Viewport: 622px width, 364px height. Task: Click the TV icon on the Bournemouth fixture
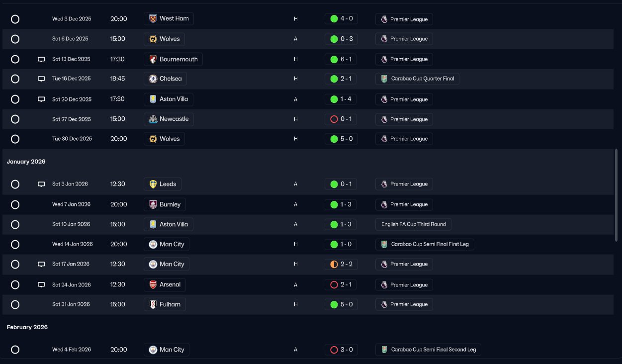tap(41, 60)
